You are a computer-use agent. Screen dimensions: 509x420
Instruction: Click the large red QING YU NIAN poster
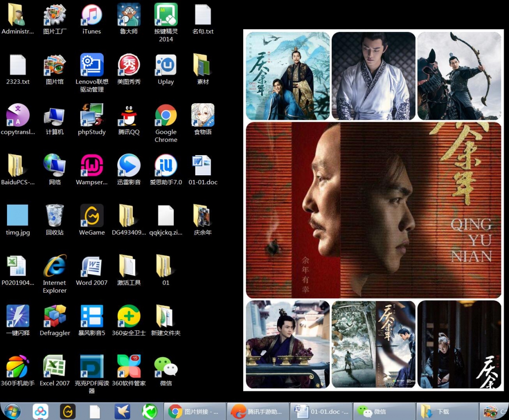point(373,210)
